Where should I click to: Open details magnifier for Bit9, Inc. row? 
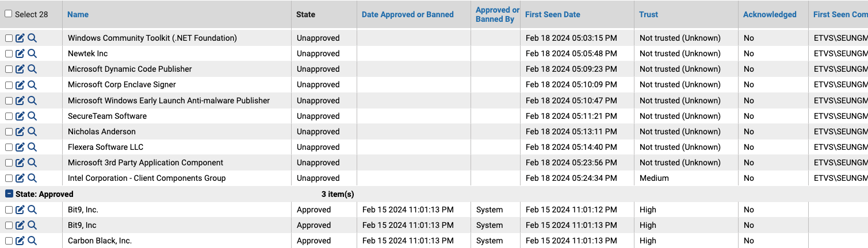[32, 210]
